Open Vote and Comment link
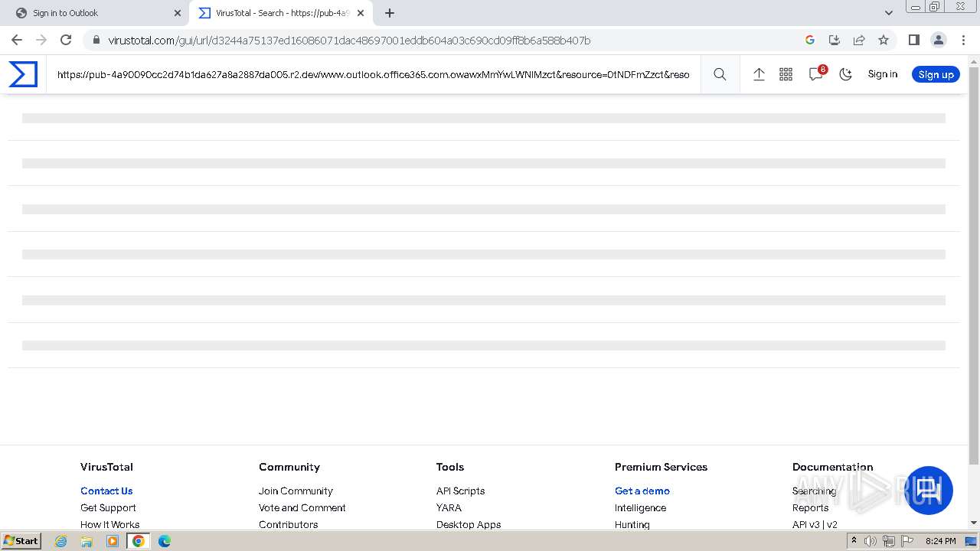 (302, 507)
